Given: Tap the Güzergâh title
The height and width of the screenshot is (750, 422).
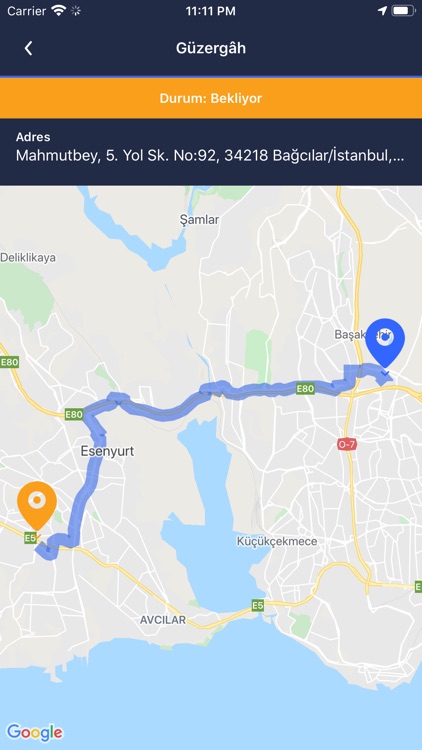Looking at the screenshot, I should [x=211, y=48].
